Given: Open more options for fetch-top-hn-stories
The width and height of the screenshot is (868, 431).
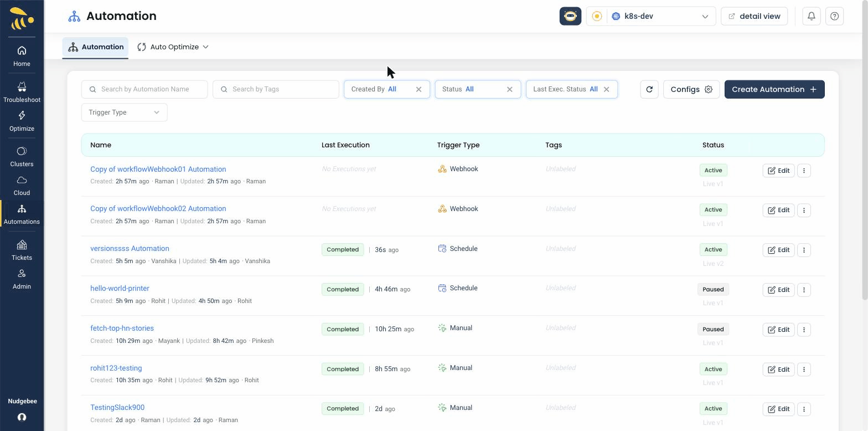Looking at the screenshot, I should (804, 330).
